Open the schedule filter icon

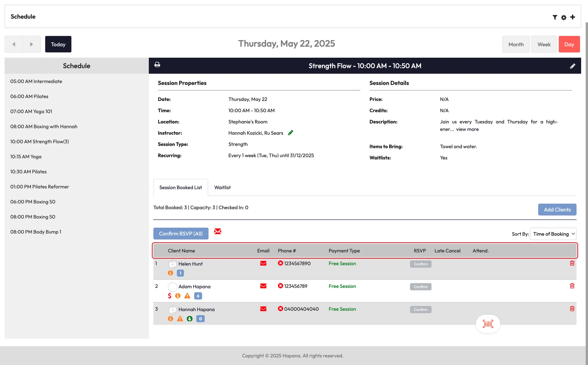pos(555,17)
